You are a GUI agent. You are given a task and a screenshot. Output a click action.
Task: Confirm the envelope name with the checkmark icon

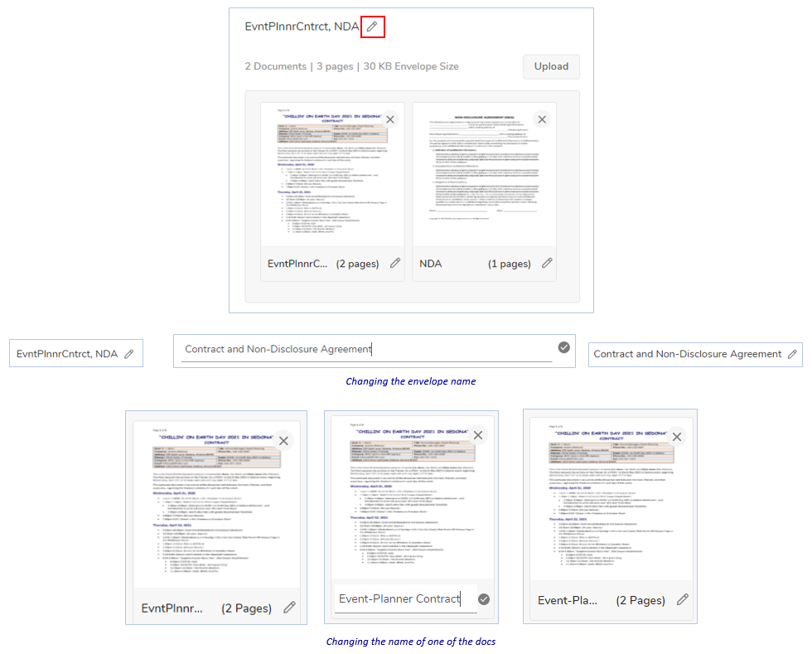point(564,348)
